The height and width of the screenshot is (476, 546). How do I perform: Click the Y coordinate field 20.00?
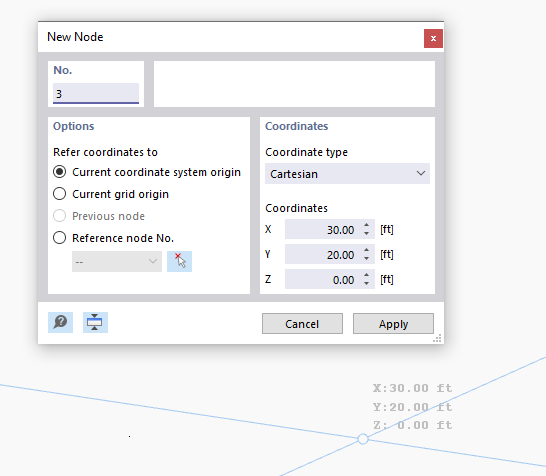point(323,254)
